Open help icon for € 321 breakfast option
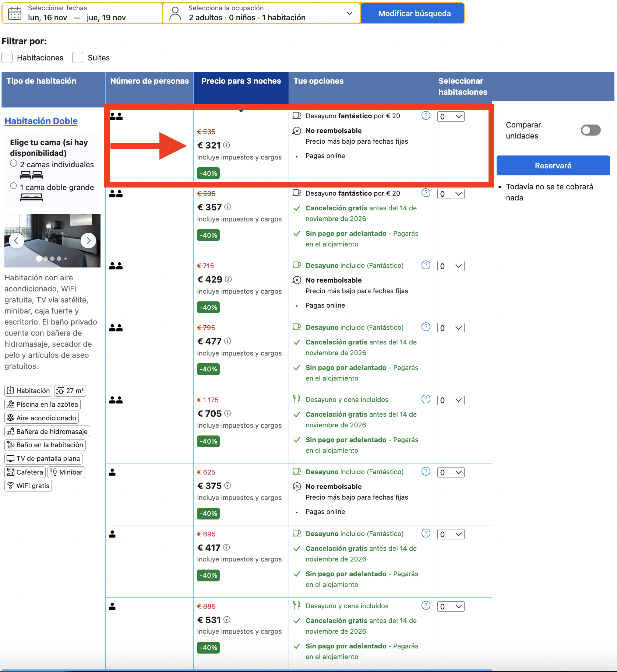The height and width of the screenshot is (672, 617). coord(426,116)
